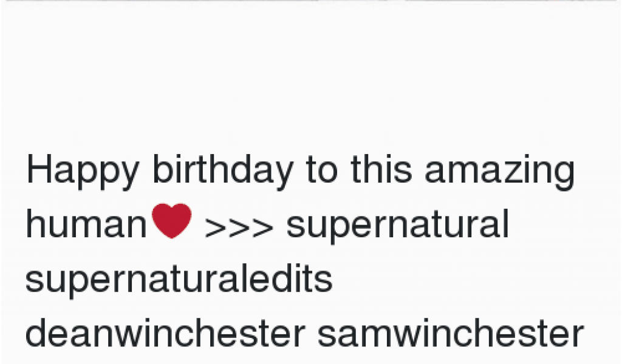
Task: Click the gap between deanwinchester and samwinchester
Action: click(312, 333)
